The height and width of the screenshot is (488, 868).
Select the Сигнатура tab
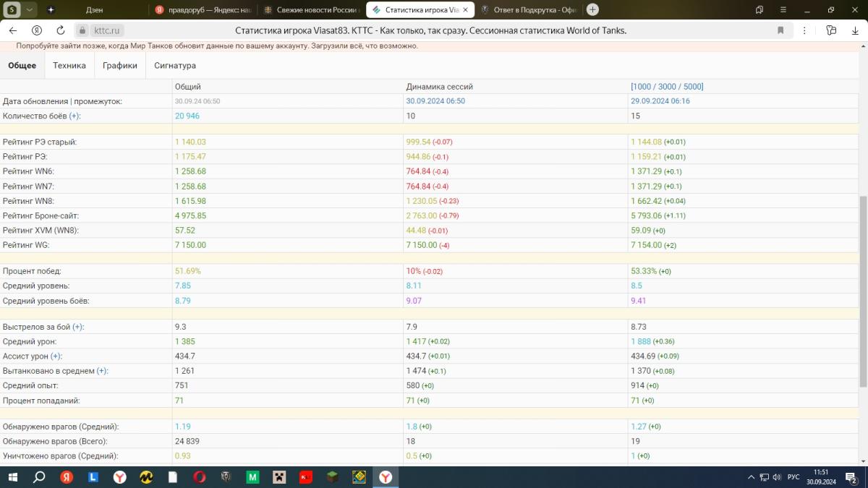(x=174, y=66)
